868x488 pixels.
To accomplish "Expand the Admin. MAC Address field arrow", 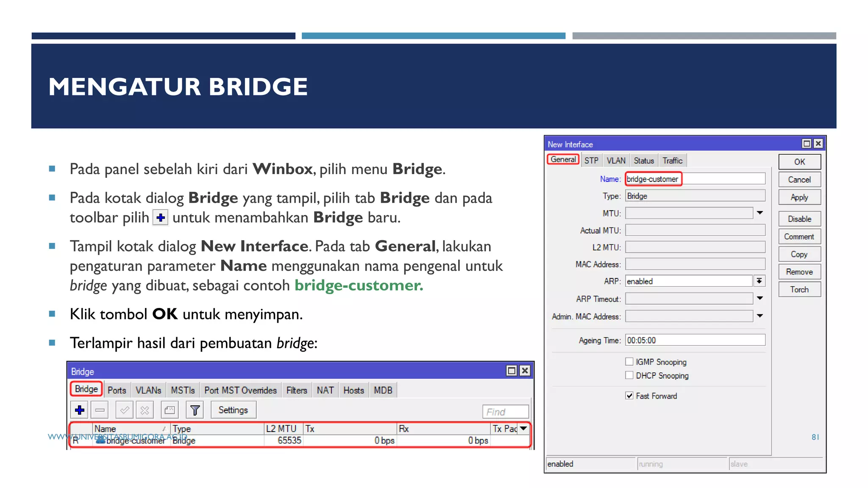I will [760, 316].
